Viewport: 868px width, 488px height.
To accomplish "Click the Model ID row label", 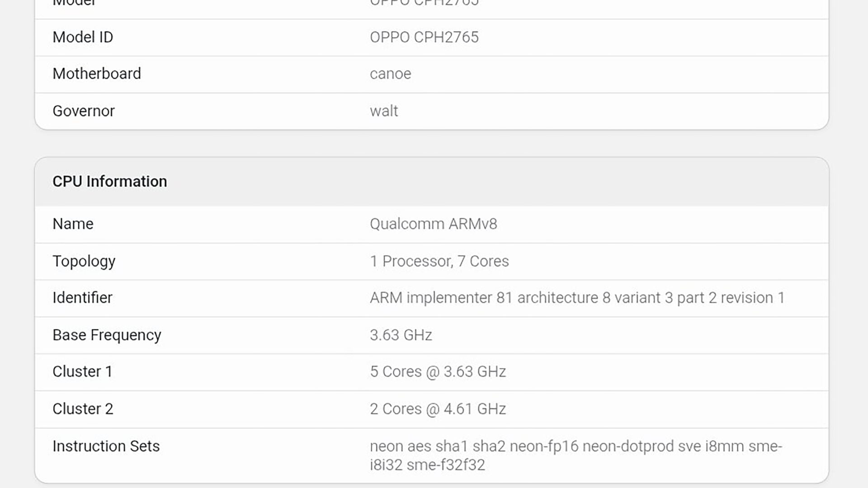I will click(83, 37).
